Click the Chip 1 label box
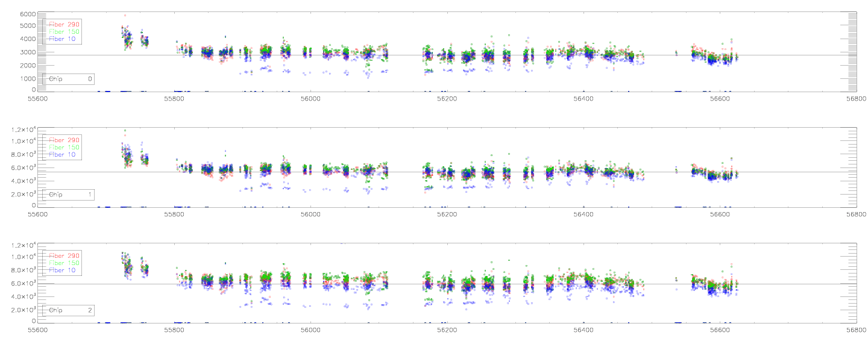The height and width of the screenshot is (347, 868). 70,195
